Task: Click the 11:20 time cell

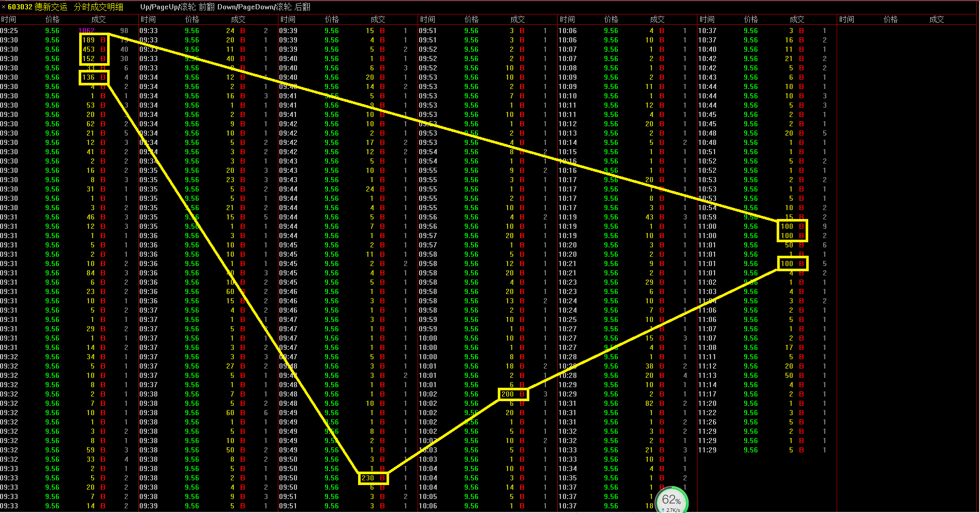Action: 707,403
